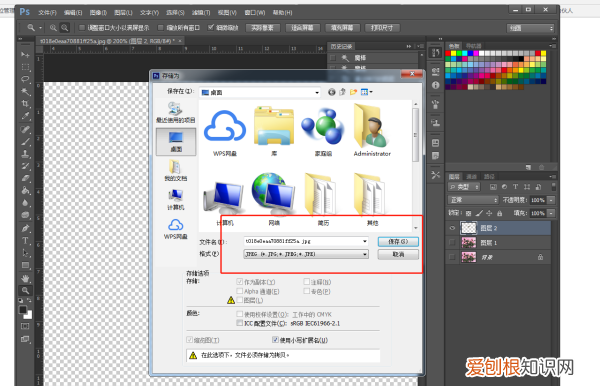Select the Hand tool
This screenshot has width=600, height=386.
(25, 278)
